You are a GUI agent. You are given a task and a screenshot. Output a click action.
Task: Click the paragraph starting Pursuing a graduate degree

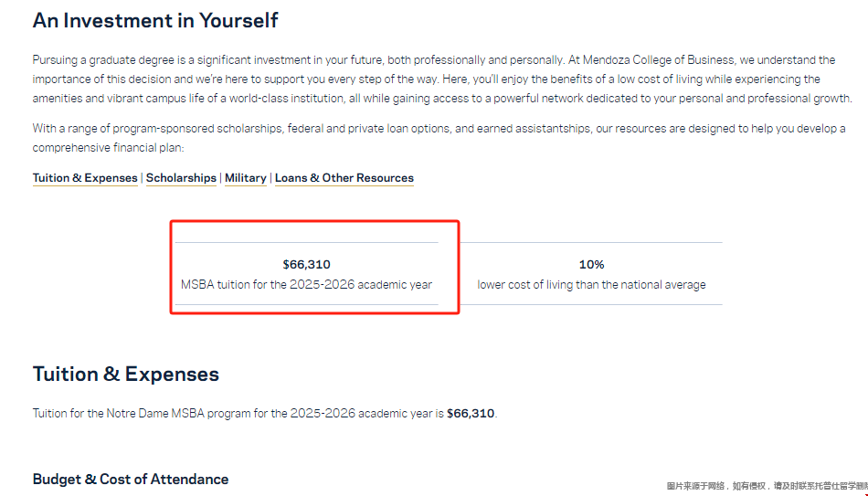click(434, 79)
